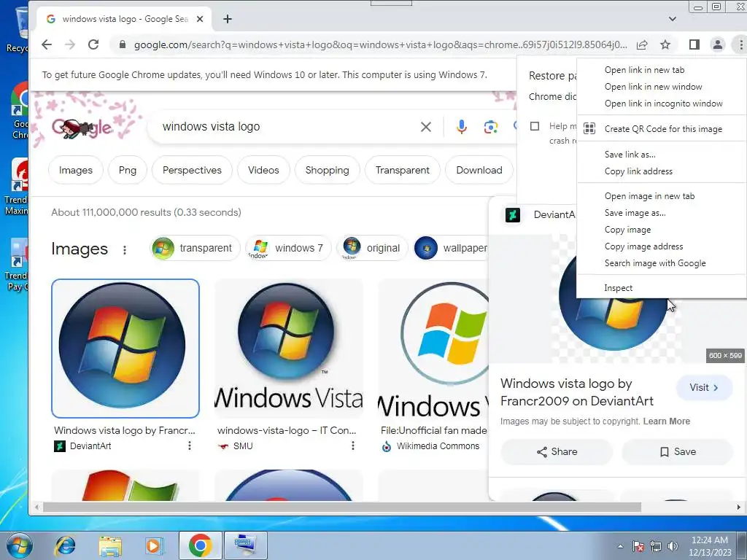
Task: Select the Transparent filter chip
Action: click(402, 170)
